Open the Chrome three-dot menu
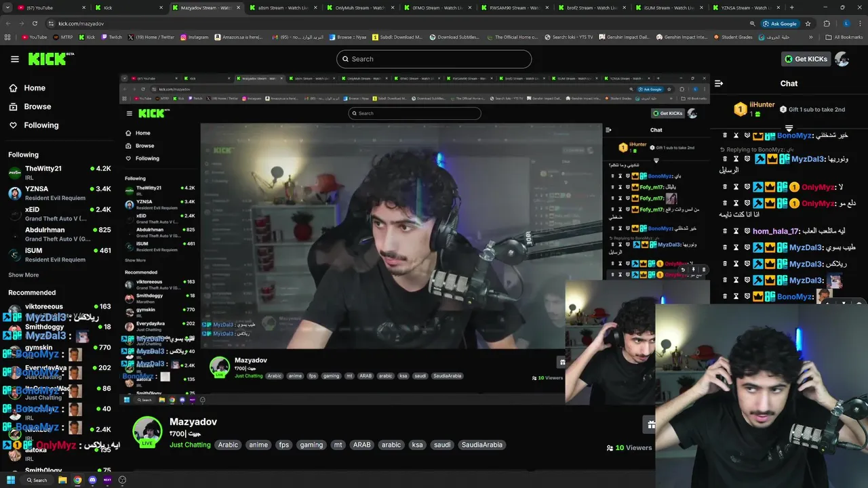868x488 pixels. coord(859,23)
